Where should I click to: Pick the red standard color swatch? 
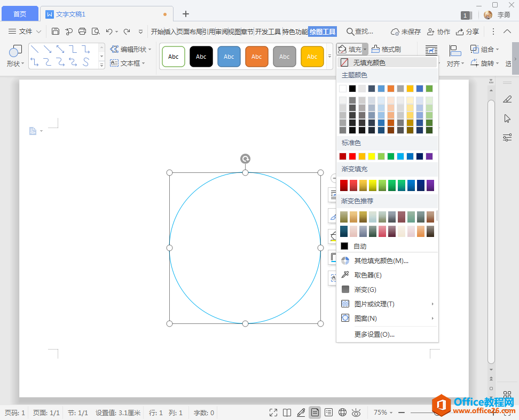coord(352,156)
